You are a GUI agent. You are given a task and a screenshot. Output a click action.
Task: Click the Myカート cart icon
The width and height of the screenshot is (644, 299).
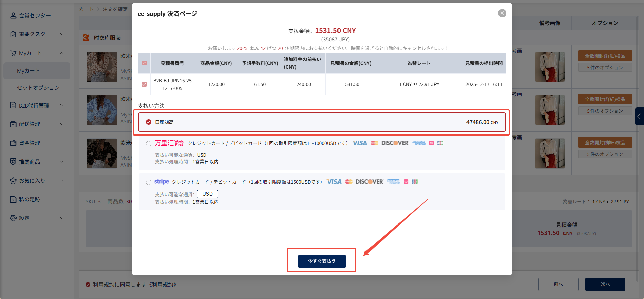tap(13, 53)
